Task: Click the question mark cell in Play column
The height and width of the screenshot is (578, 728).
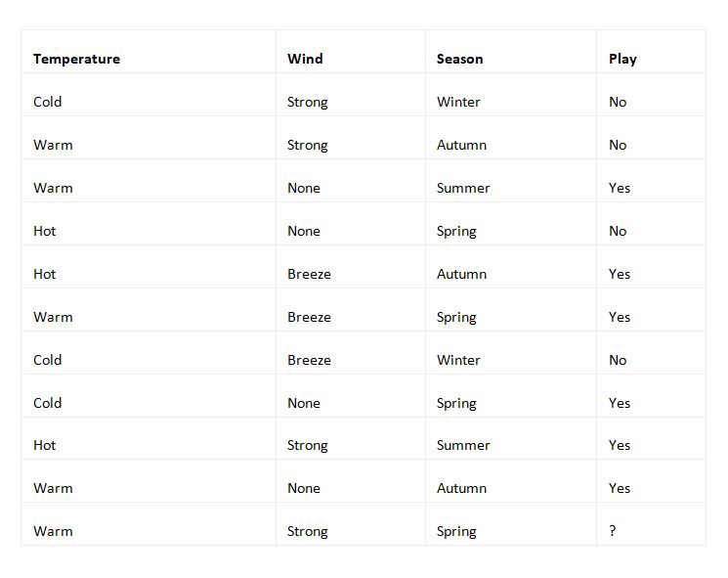Action: pyautogui.click(x=613, y=531)
